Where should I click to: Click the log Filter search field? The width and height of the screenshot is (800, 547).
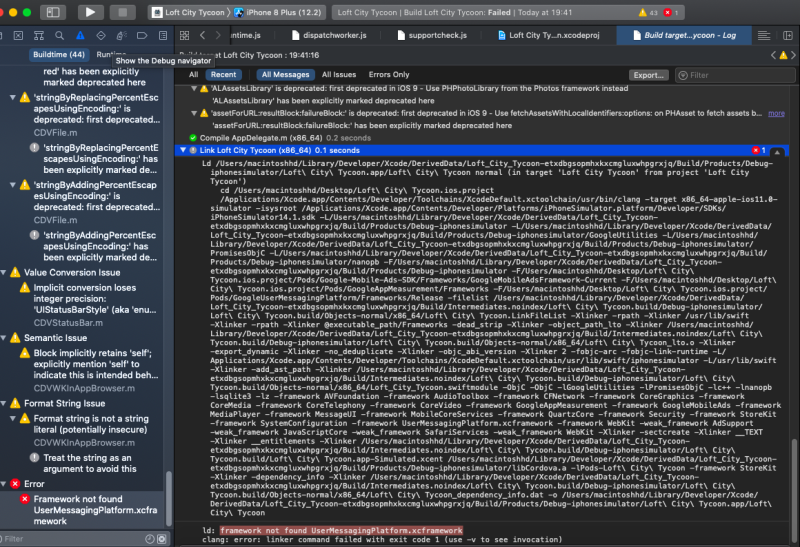click(735, 75)
